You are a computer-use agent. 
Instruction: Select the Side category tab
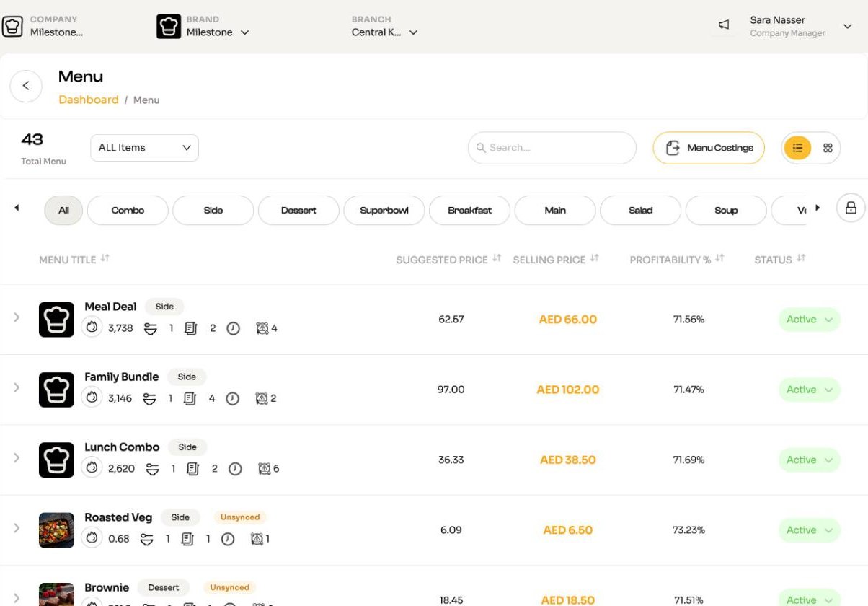[213, 211]
